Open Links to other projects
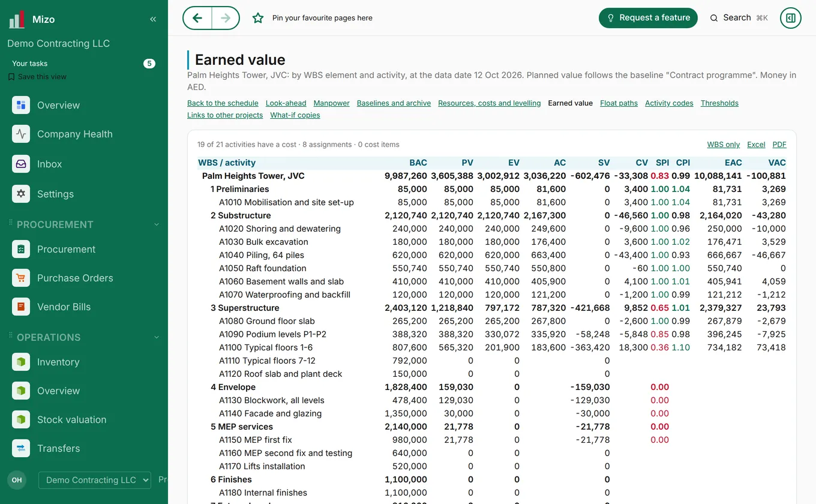This screenshot has width=816, height=504. coord(225,115)
